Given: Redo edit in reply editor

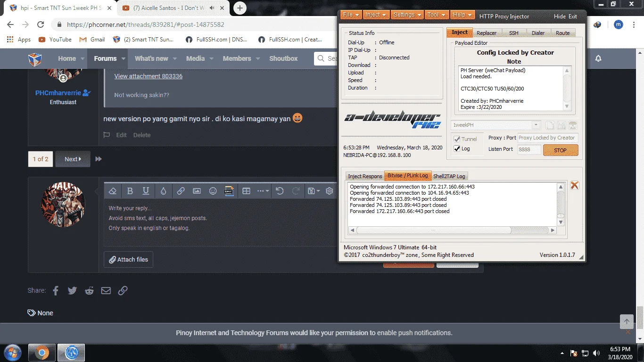Looking at the screenshot, I should (296, 191).
